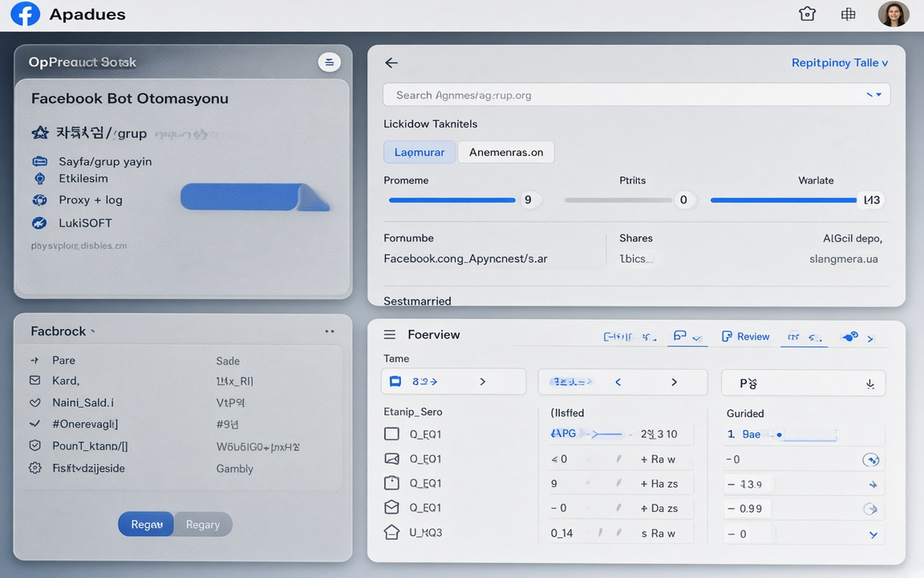Click the 0_14 value in the U_HQ3 row
Viewport: 924px width, 578px height.
[x=561, y=533]
